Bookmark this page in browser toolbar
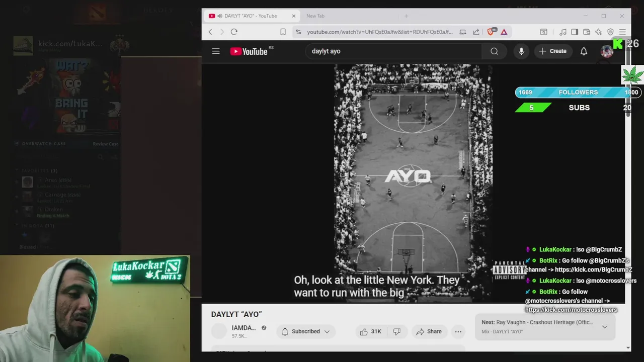 coord(283,32)
